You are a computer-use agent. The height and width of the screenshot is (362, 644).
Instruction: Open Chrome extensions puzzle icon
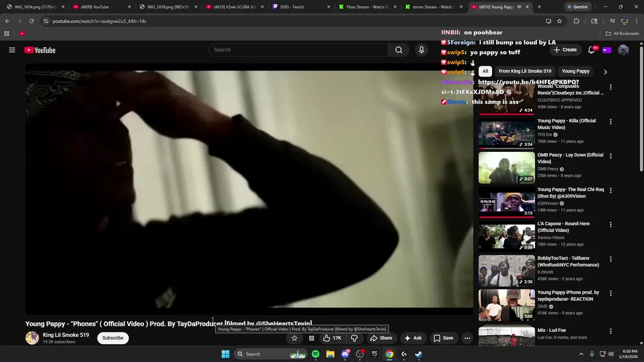tap(577, 21)
